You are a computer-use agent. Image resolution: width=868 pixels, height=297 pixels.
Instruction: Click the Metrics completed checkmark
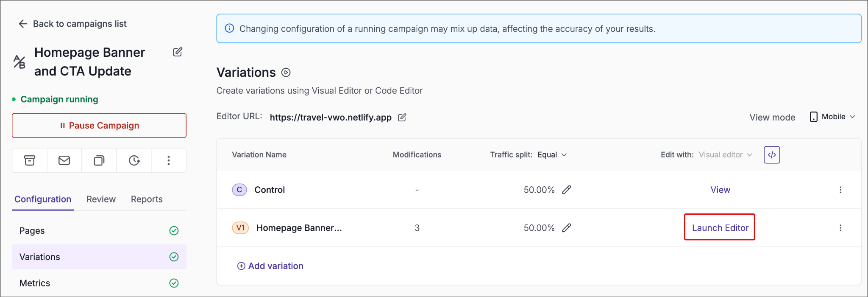click(174, 283)
